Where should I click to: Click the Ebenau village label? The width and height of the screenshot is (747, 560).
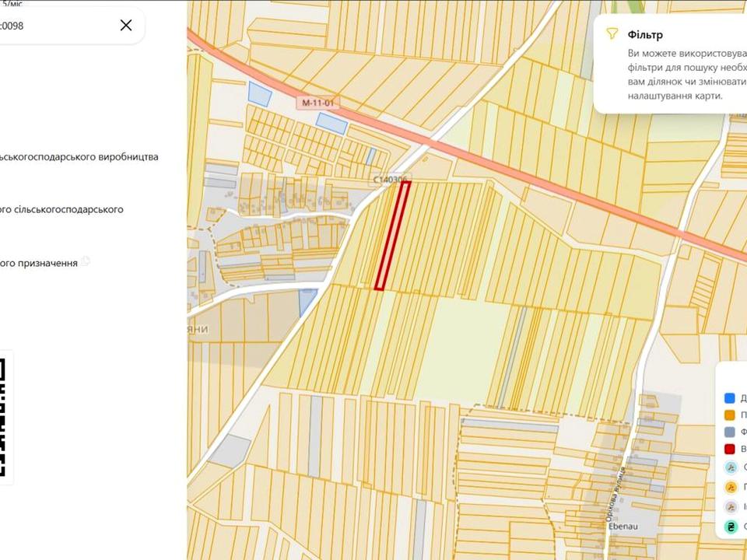pos(623,527)
